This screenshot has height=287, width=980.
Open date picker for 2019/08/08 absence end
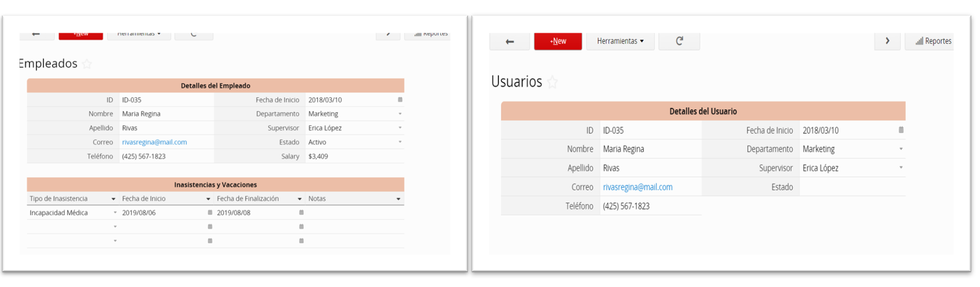pyautogui.click(x=301, y=213)
